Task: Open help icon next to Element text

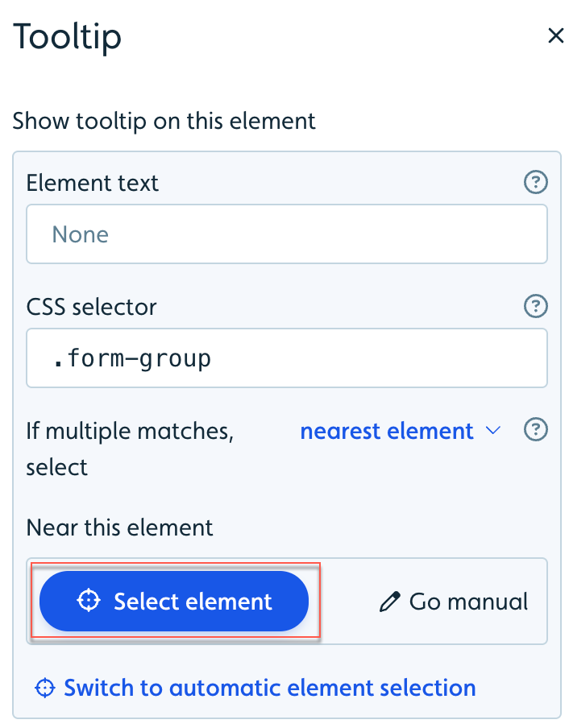Action: 536,182
